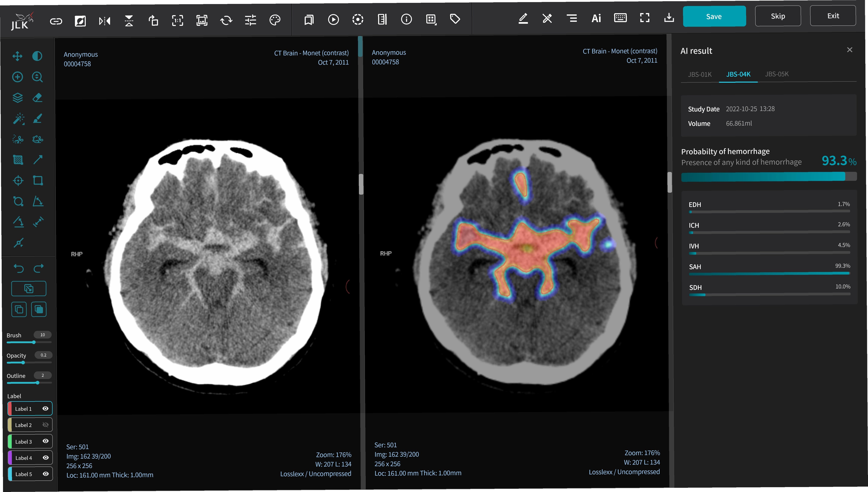The width and height of the screenshot is (868, 492).
Task: Show Label 2 with its eye icon
Action: click(x=45, y=425)
